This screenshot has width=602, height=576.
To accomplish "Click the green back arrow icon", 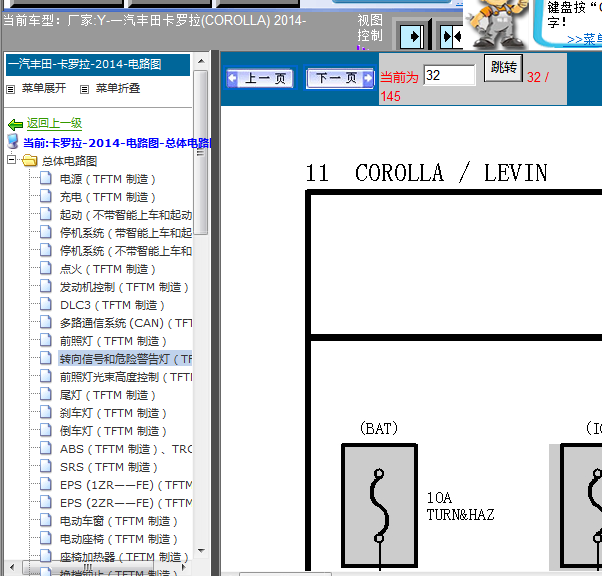I will pyautogui.click(x=15, y=124).
